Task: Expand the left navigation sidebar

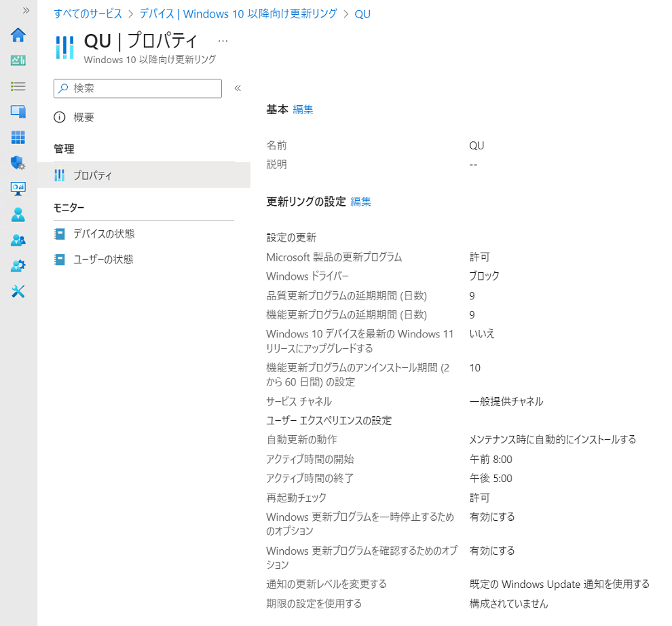Action: (26, 11)
